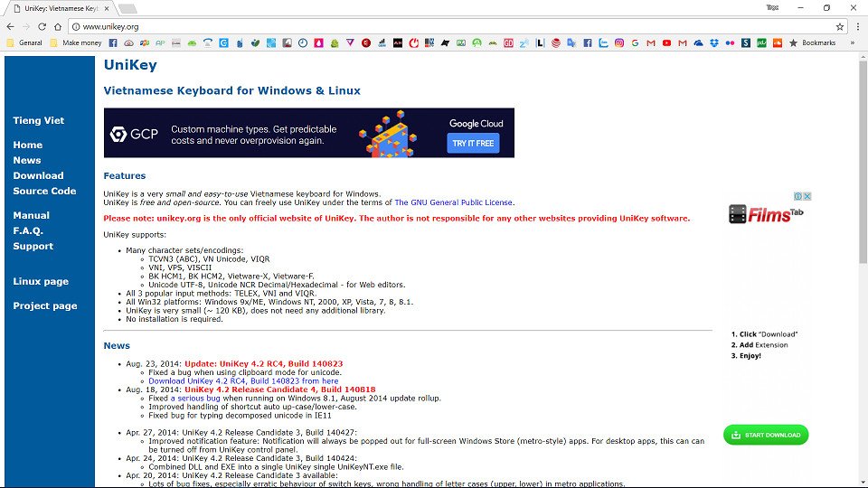Click the GCP banner ad text
The height and width of the screenshot is (488, 868).
[x=253, y=135]
